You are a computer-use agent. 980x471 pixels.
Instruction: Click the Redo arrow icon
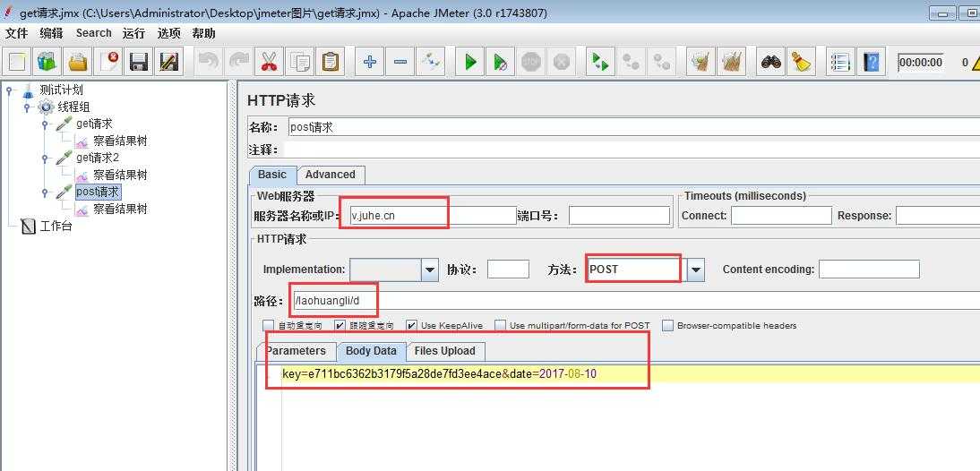click(x=239, y=61)
